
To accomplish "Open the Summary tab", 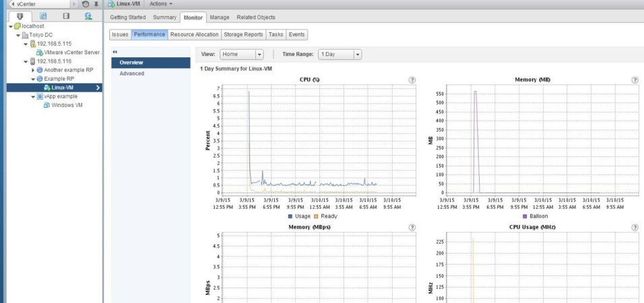I will pyautogui.click(x=164, y=18).
